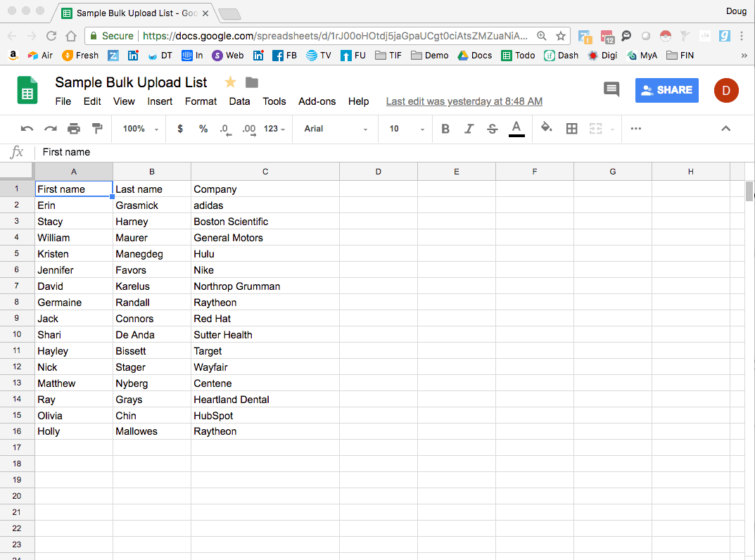This screenshot has width=755, height=560.
Task: Open the Docs bookmark
Action: point(475,56)
